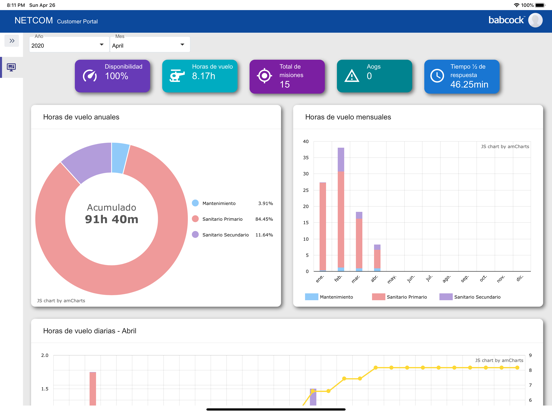The height and width of the screenshot is (414, 552).
Task: Select the Aogs 0 card
Action: (375, 76)
